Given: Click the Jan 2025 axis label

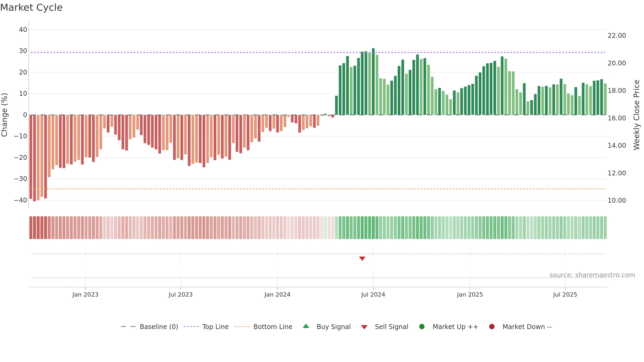Looking at the screenshot, I should (x=470, y=294).
